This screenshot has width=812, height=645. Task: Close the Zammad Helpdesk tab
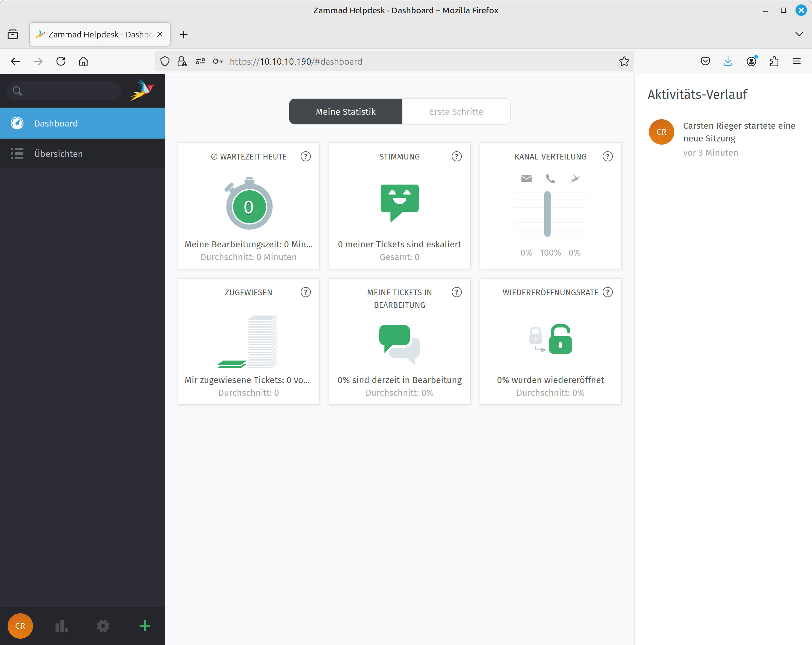[x=160, y=34]
